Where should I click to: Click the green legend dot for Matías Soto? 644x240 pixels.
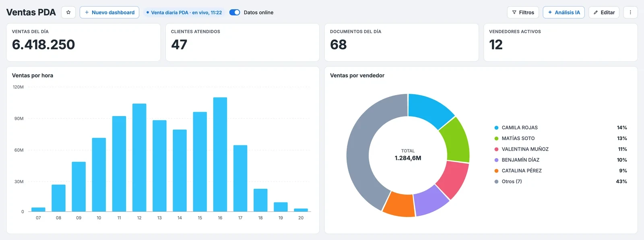point(496,139)
